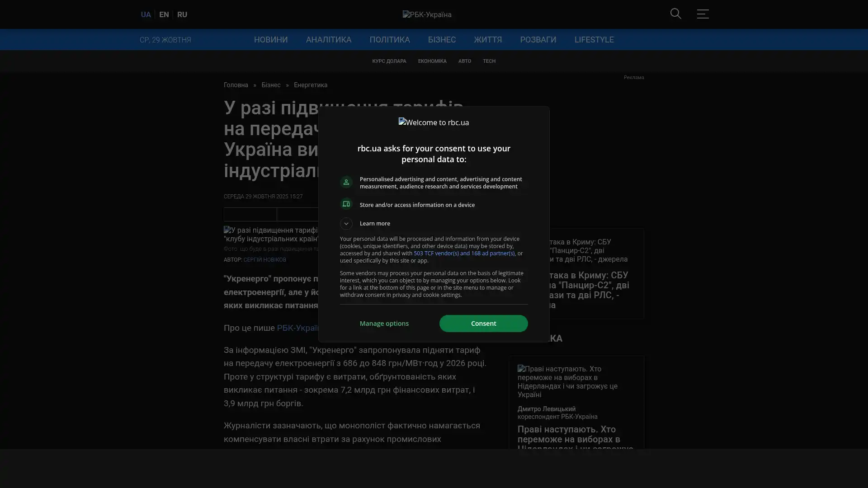Screen dimensions: 868x488
Task: Open Manage options in consent dialog
Action: coord(384,324)
